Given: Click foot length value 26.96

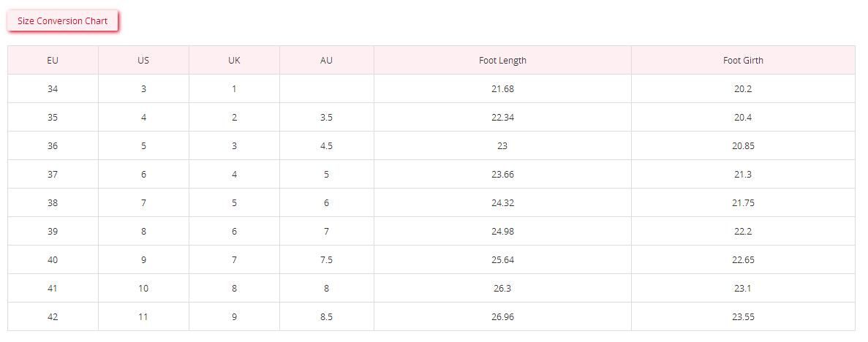Looking at the screenshot, I should [502, 316].
